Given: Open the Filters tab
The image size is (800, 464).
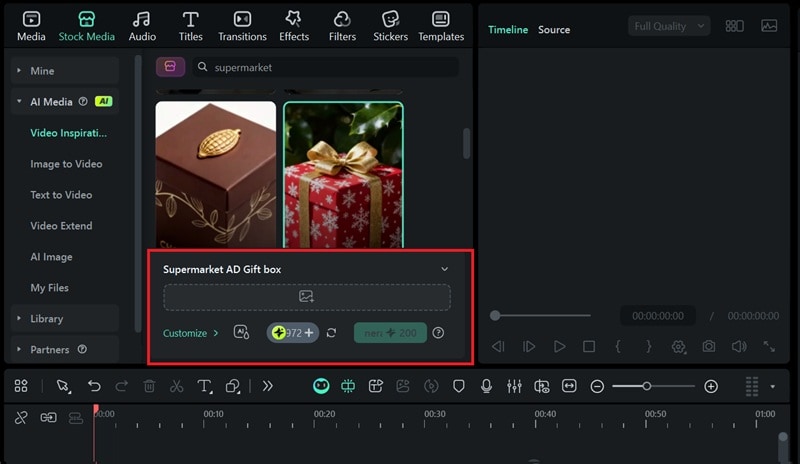Looking at the screenshot, I should coord(342,27).
